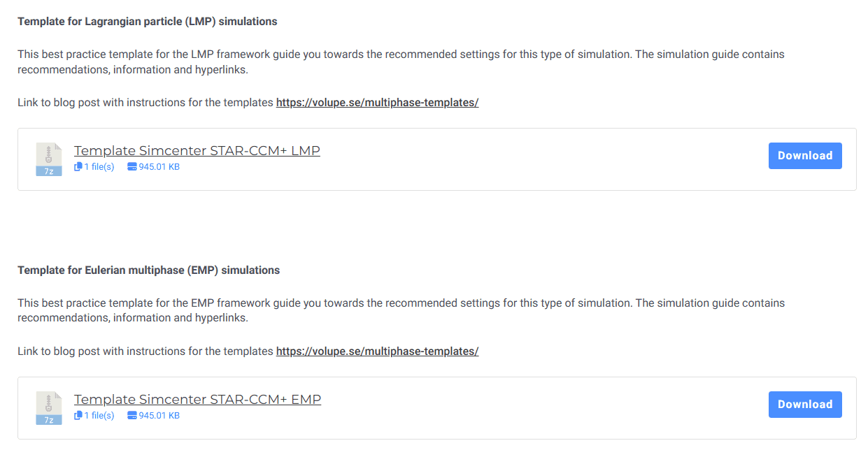This screenshot has width=868, height=450.
Task: Click the Eulerian multiphase (EMP) simulations heading
Action: (x=148, y=270)
